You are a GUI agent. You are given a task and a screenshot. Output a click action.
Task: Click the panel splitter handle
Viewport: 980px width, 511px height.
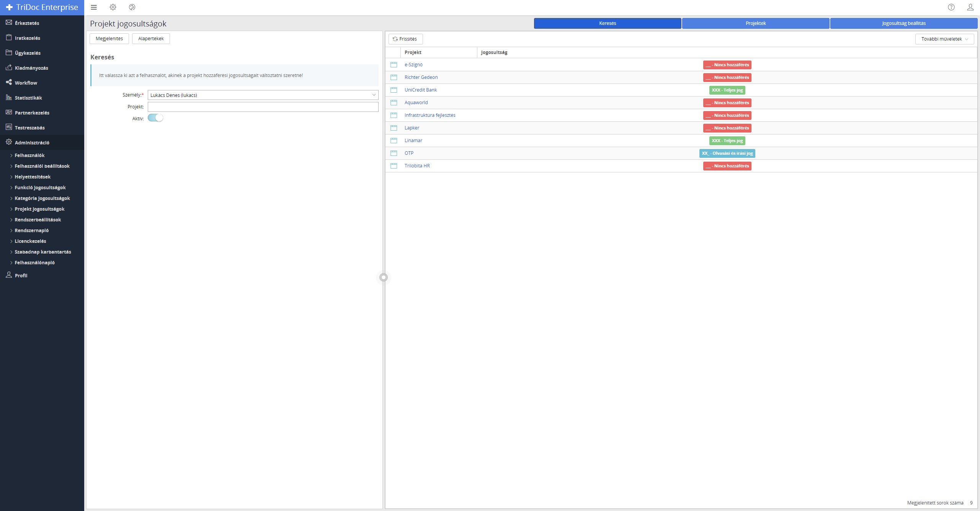pyautogui.click(x=384, y=277)
